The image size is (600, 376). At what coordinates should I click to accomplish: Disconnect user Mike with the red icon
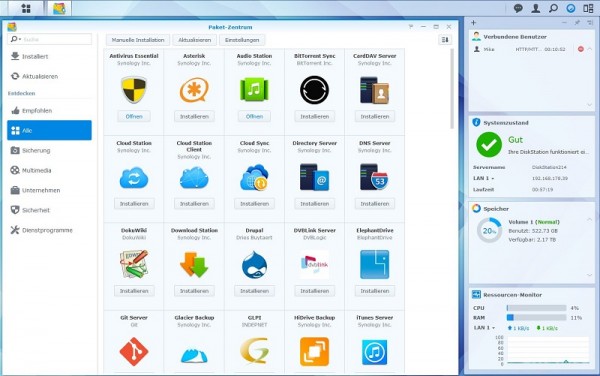(580, 49)
